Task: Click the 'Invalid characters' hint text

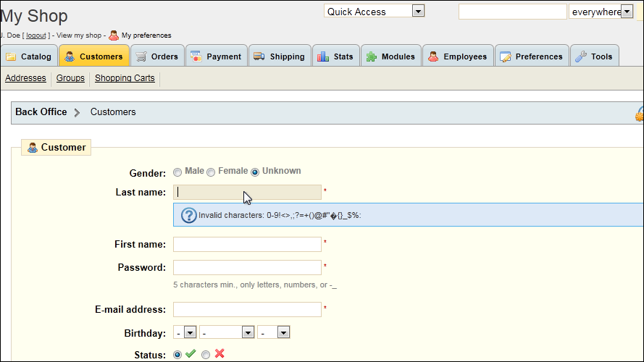Action: (280, 216)
